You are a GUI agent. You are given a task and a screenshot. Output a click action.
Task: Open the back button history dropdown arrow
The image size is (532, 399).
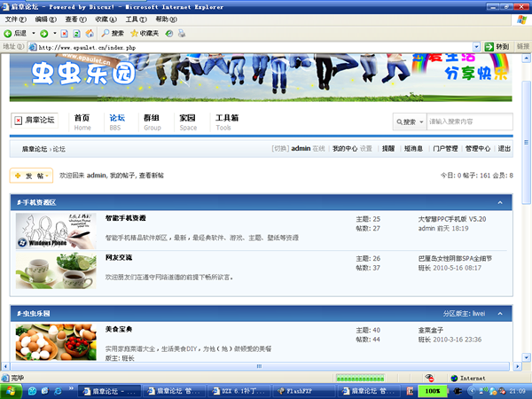pos(34,34)
